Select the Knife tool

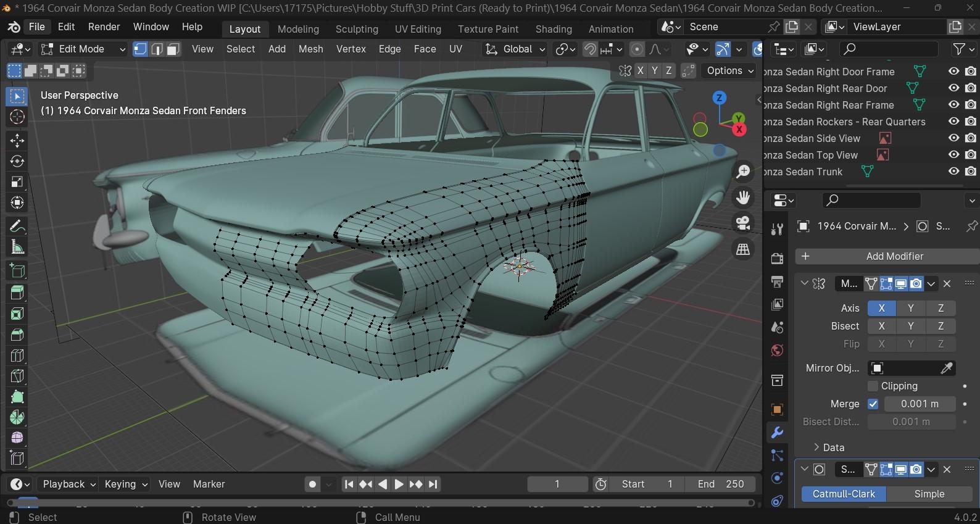[x=17, y=376]
